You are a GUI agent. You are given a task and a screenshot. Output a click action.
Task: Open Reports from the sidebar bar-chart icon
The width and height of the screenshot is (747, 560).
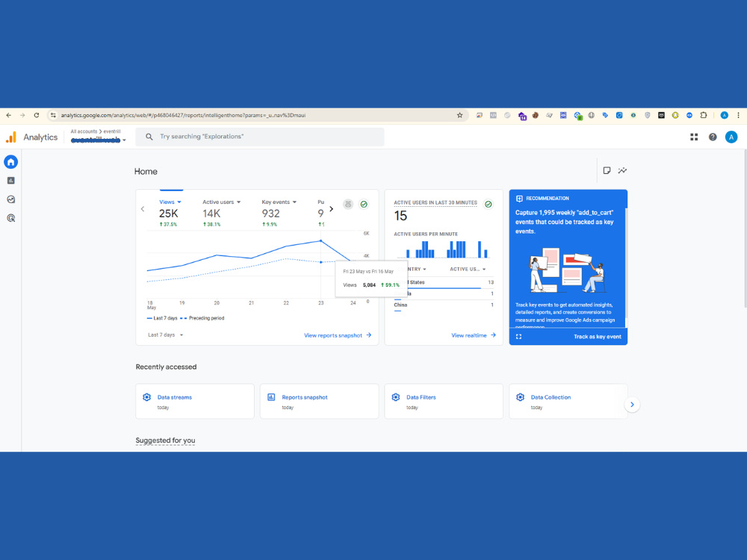tap(11, 181)
